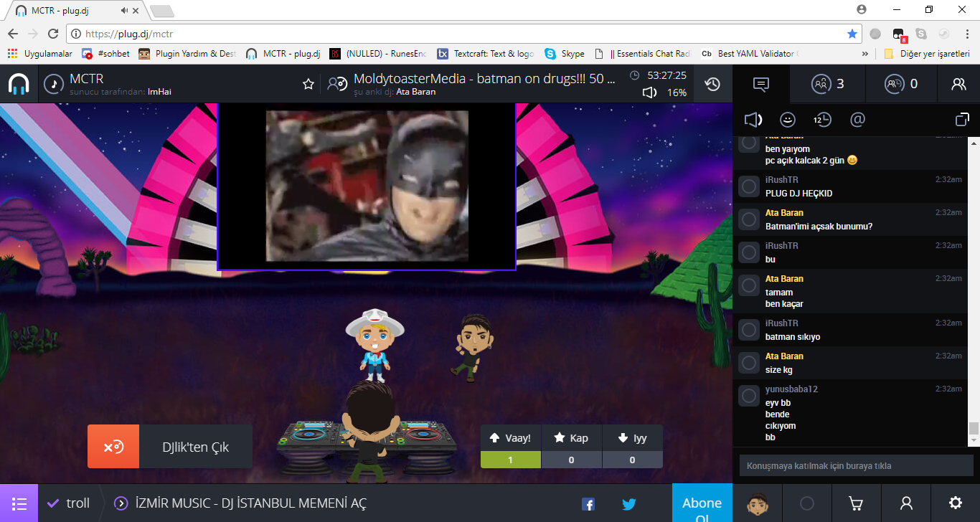Open the Best YAML Validator bookmark
Image resolution: width=980 pixels, height=522 pixels.
tap(750, 54)
